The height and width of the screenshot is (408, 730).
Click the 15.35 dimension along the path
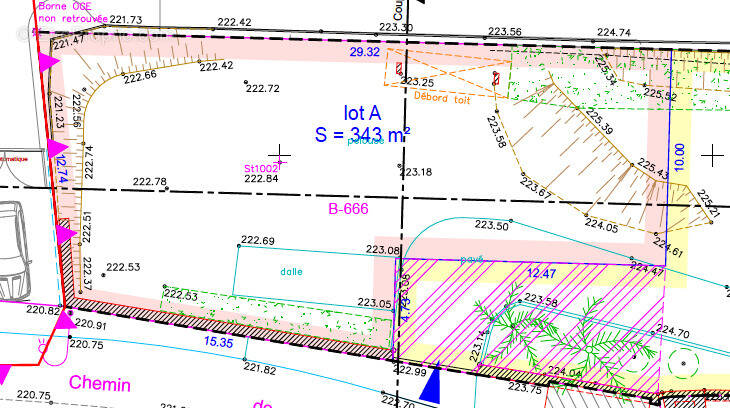click(218, 343)
